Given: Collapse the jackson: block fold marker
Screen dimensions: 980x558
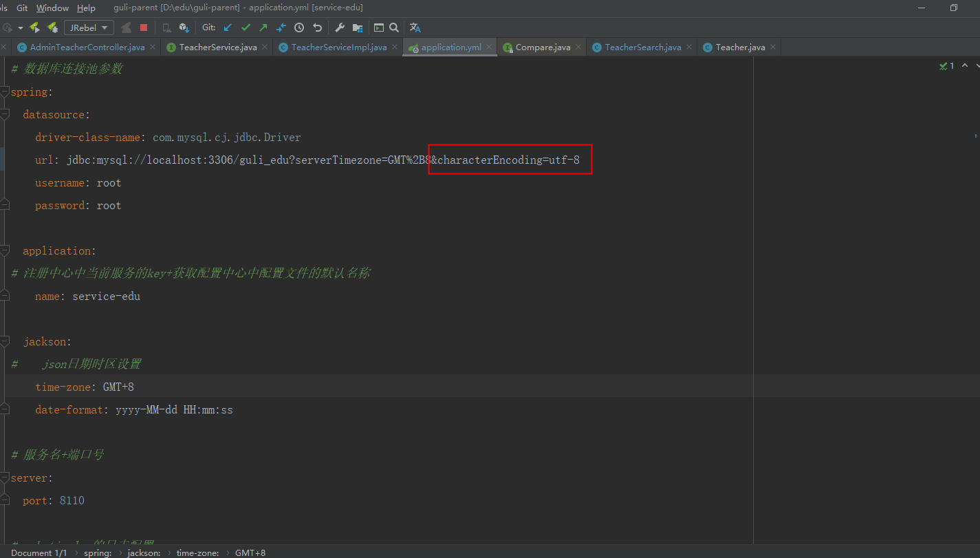Looking at the screenshot, I should (5, 342).
